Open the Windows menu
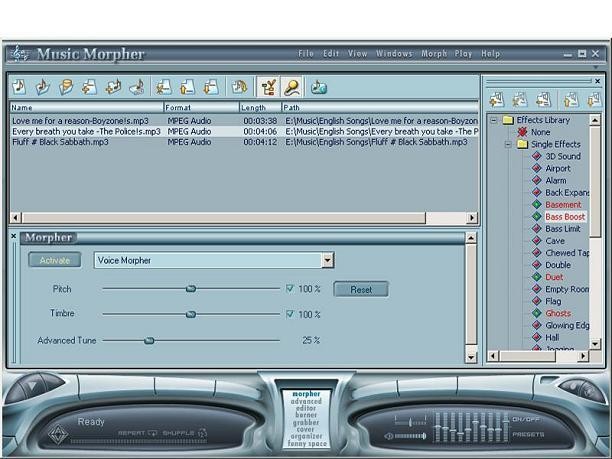612x459 pixels. [x=394, y=54]
